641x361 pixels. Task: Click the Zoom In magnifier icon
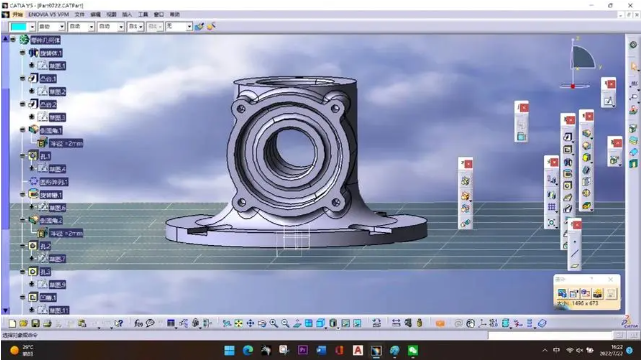pyautogui.click(x=273, y=324)
